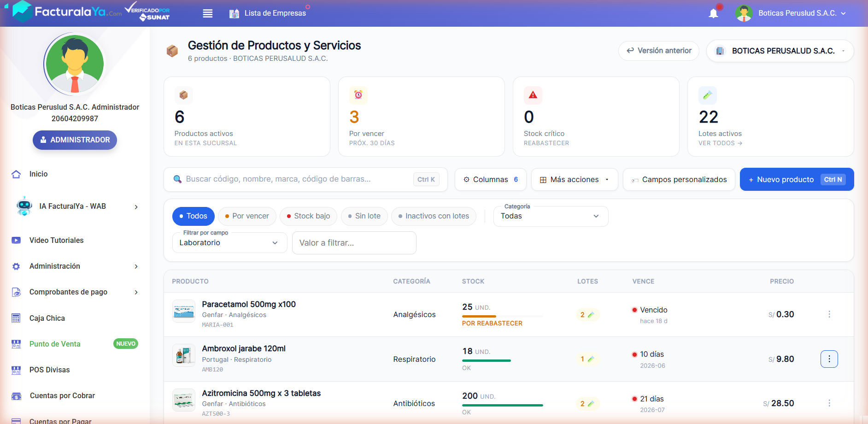Toggle the hamburger menu icon
The width and height of the screenshot is (868, 424).
(x=208, y=13)
